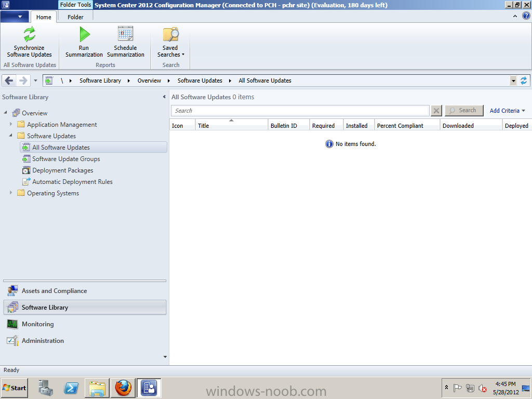532x399 pixels.
Task: Open workspace navigation options arrow
Action: pos(165,357)
